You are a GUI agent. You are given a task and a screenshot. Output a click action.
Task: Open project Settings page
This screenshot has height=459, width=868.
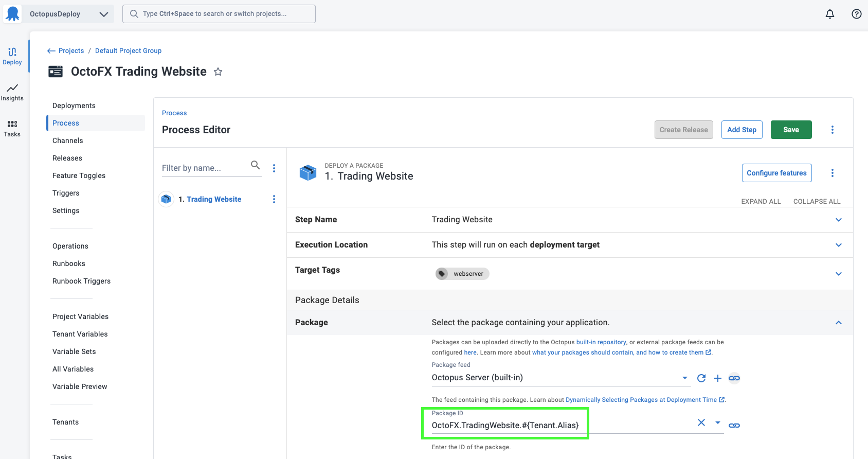(66, 210)
